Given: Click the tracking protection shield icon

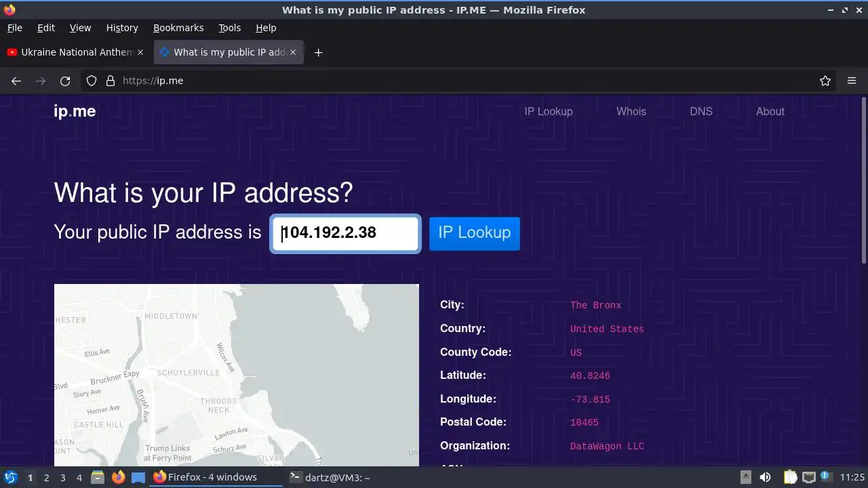Looking at the screenshot, I should [92, 81].
